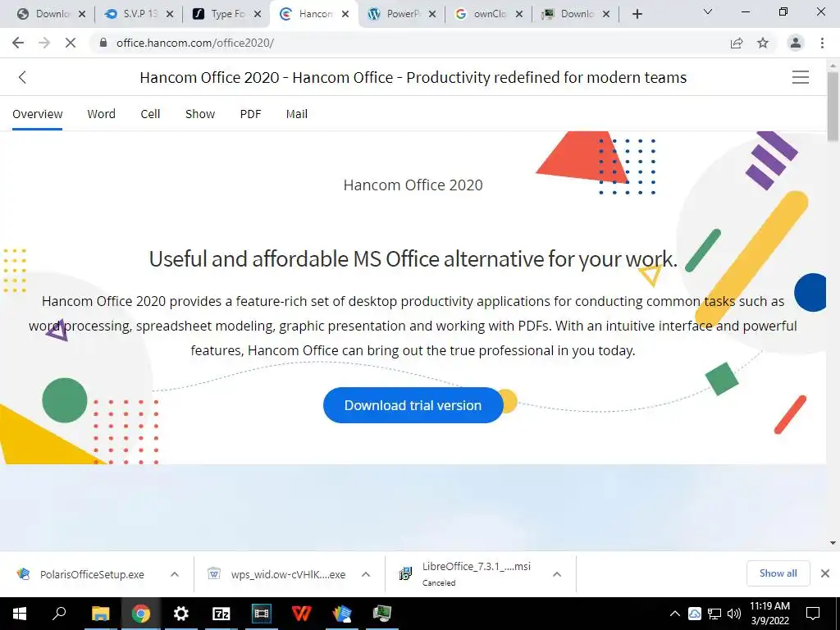
Task: Click the network tray icon
Action: [714, 614]
